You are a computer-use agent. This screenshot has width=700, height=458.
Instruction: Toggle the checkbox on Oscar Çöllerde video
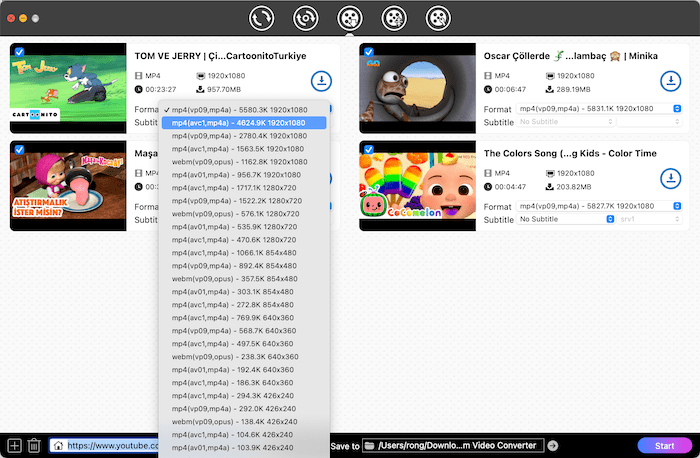pyautogui.click(x=368, y=51)
